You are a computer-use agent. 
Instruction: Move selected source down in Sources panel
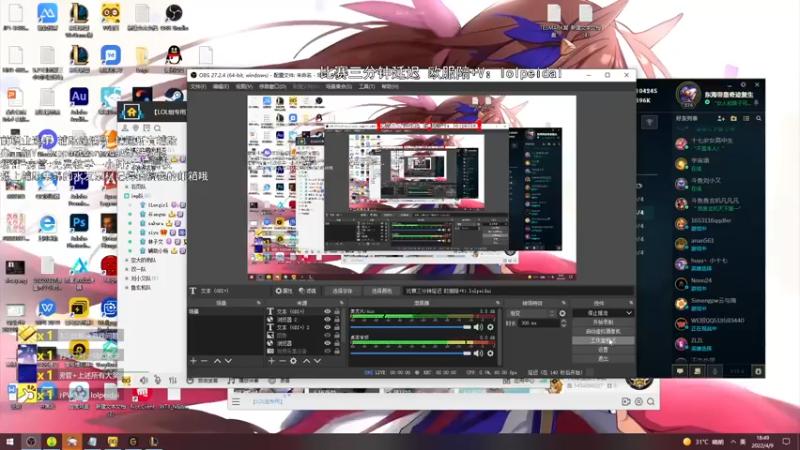317,361
